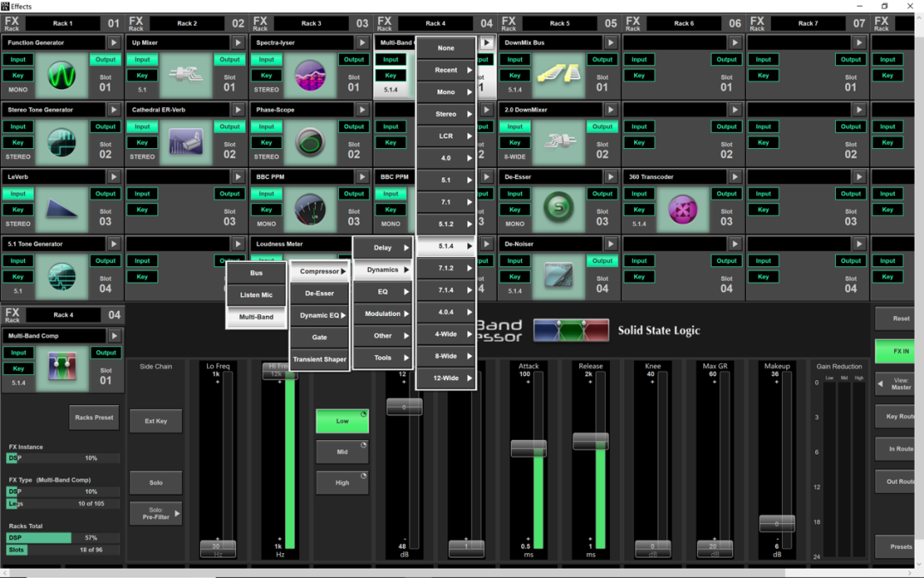
Task: Click the LeVerb triangle icon
Action: pos(62,210)
